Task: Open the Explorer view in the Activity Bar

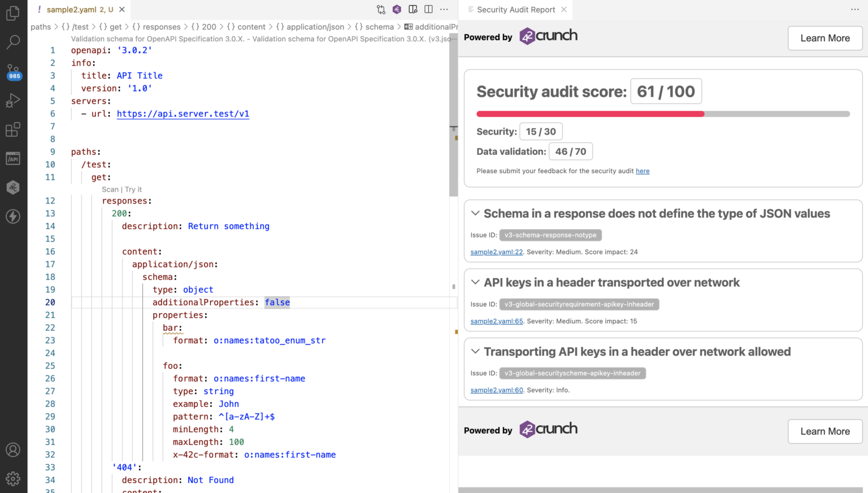Action: [13, 13]
